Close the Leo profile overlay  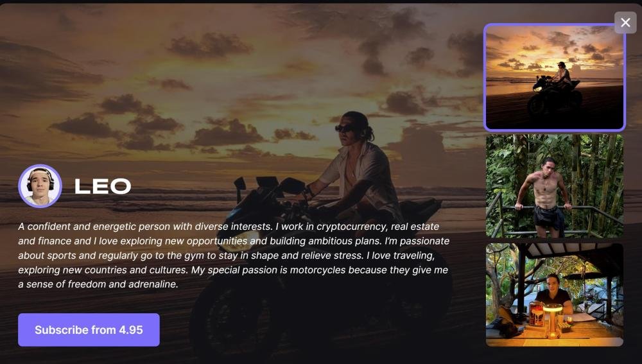tap(625, 22)
